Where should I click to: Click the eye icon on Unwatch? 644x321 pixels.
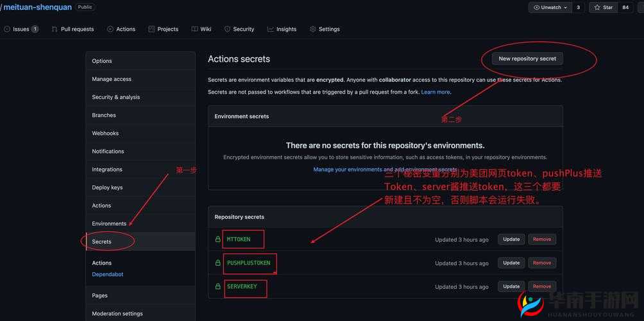[x=536, y=8]
